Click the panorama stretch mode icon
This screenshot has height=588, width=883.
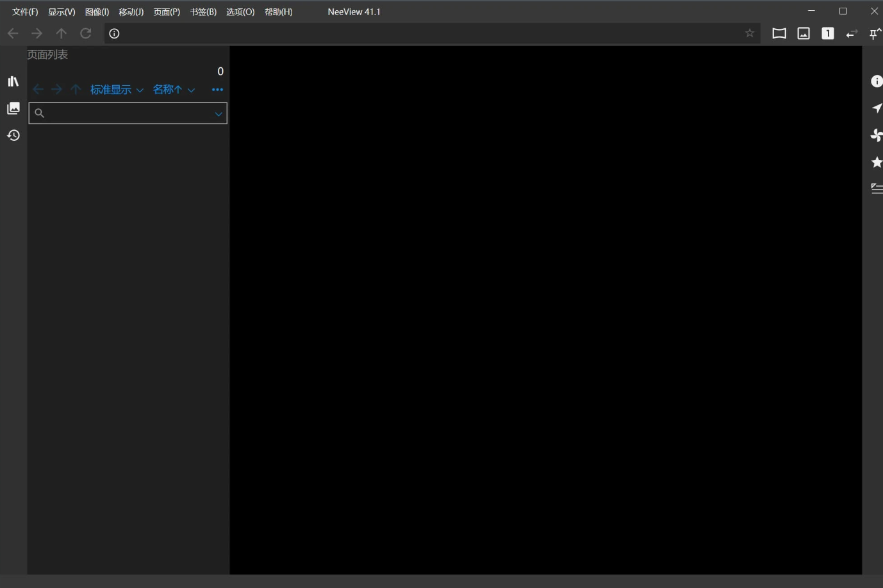(779, 33)
